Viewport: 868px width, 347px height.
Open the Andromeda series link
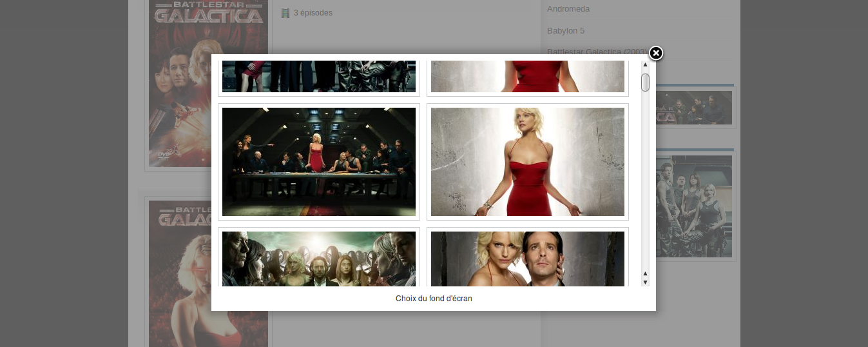coord(568,9)
